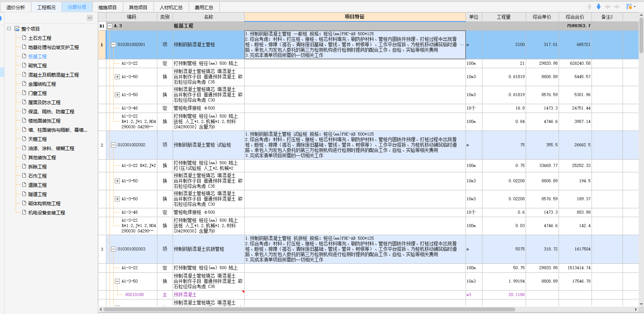This screenshot has width=644, height=314.
Task: Switch to 工程概况 tab
Action: click(46, 7)
